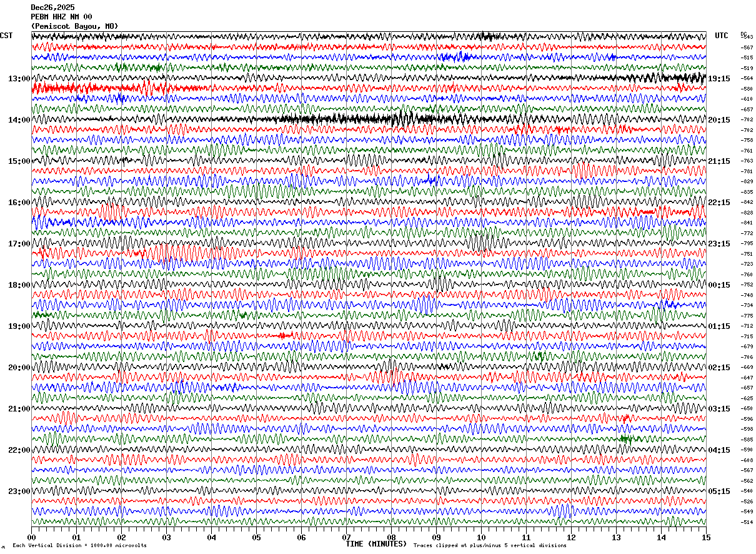Click the station header 'PEBM HHZ NM 00'

(x=61, y=17)
